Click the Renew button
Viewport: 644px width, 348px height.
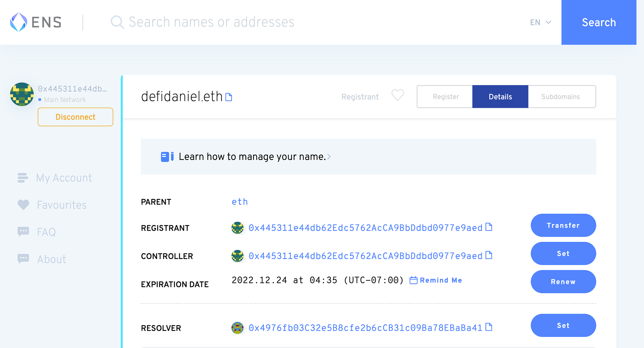(x=563, y=282)
